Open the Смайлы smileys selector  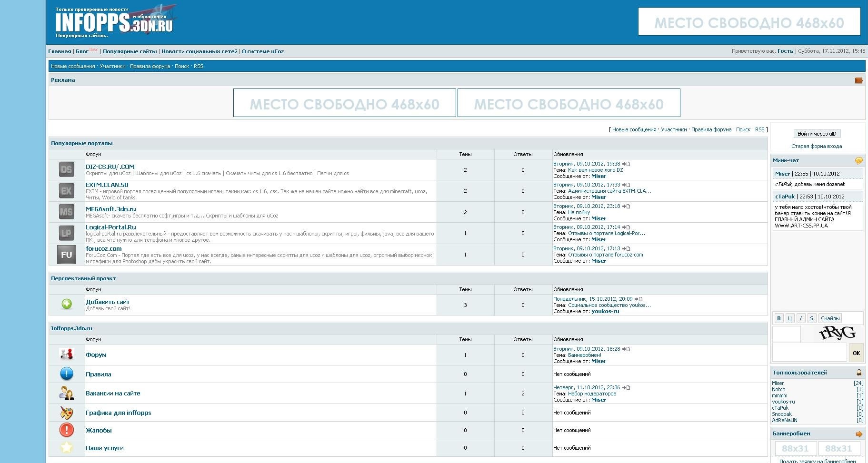point(830,318)
